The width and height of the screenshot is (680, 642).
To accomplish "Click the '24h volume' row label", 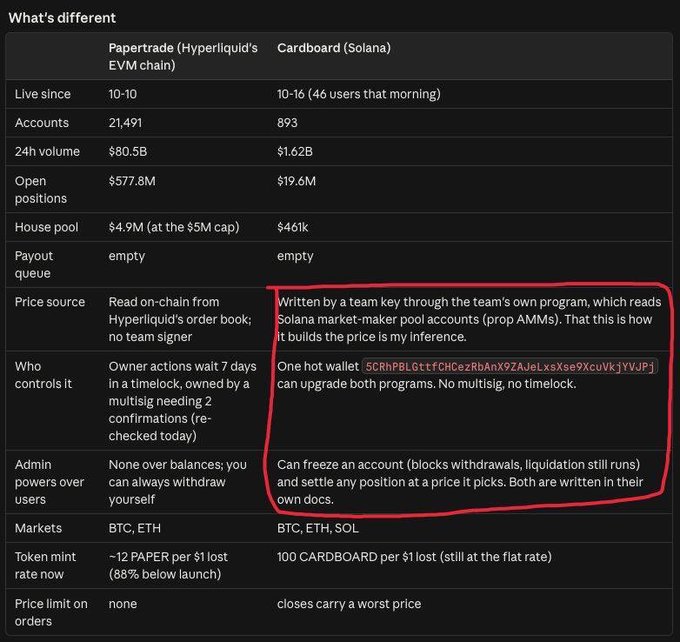I will click(47, 151).
